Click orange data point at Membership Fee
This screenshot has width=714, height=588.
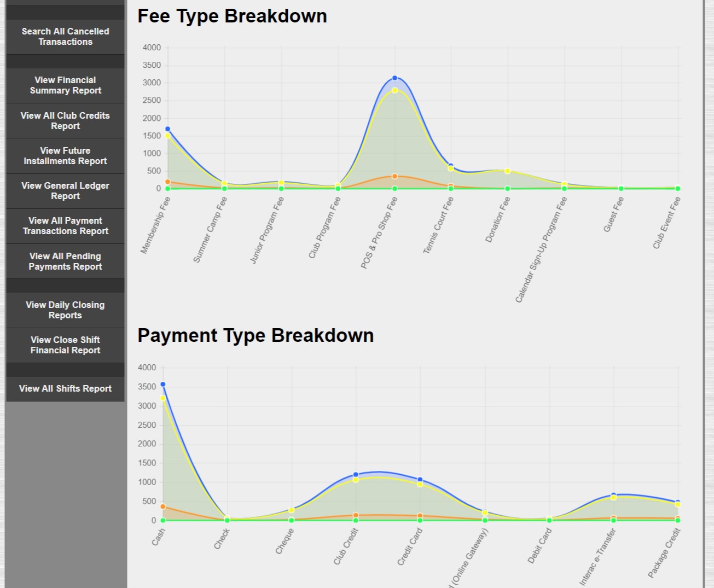[x=167, y=182]
